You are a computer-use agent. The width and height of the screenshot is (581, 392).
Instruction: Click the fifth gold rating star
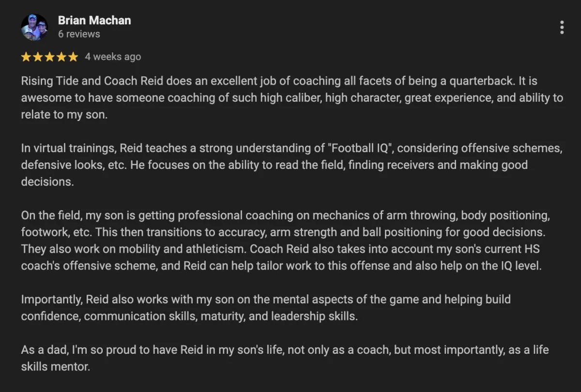click(x=73, y=57)
